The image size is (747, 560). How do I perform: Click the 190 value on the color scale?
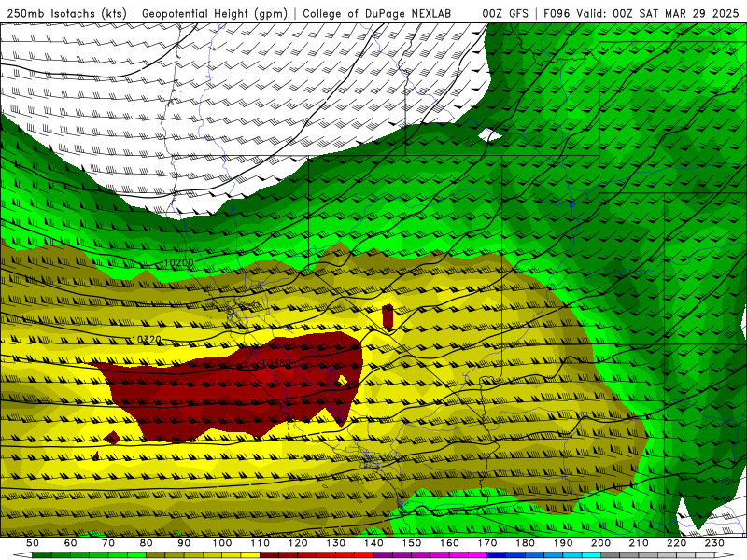(563, 543)
